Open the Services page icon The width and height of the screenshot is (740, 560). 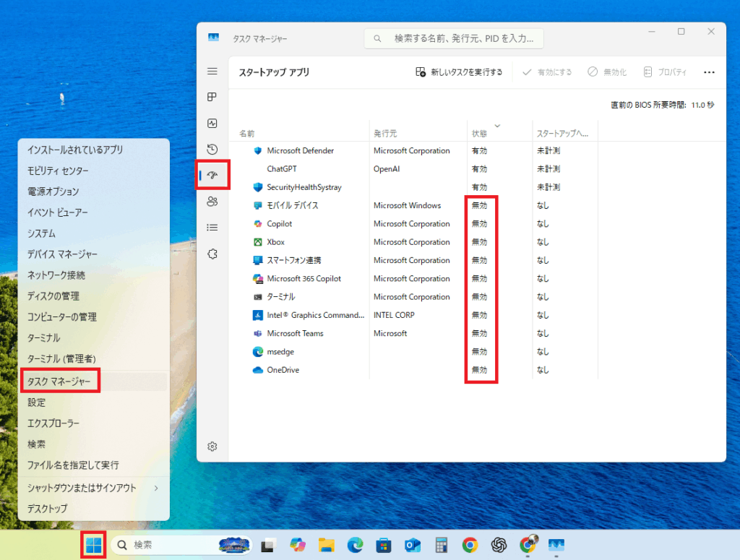212,254
